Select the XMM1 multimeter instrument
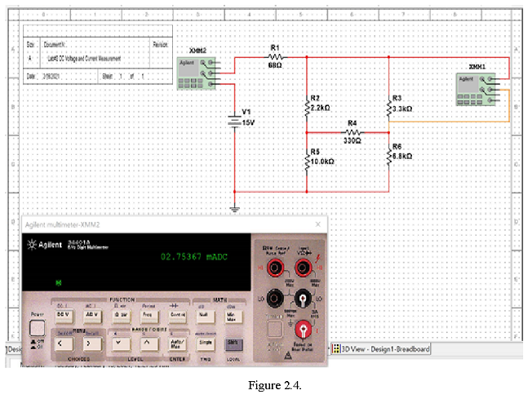 tap(477, 89)
